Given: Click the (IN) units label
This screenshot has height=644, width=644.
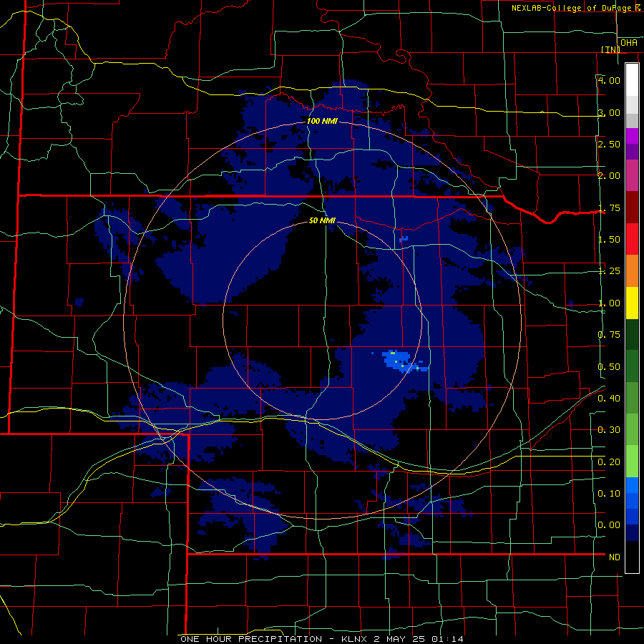Looking at the screenshot, I should pos(611,49).
